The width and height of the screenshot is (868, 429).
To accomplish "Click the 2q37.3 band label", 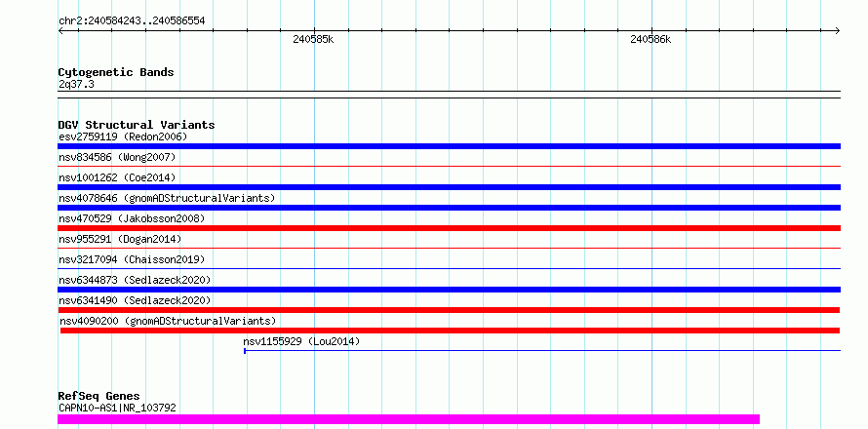I will point(76,85).
